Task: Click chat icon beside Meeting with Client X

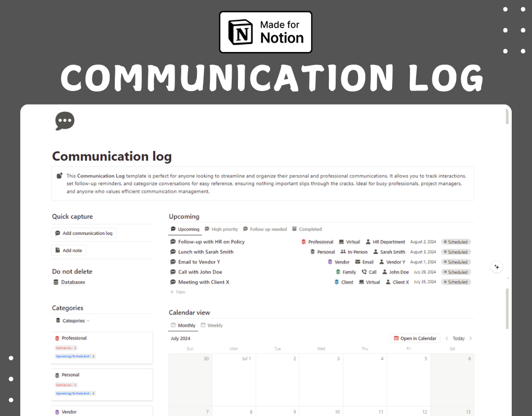Action: click(172, 282)
